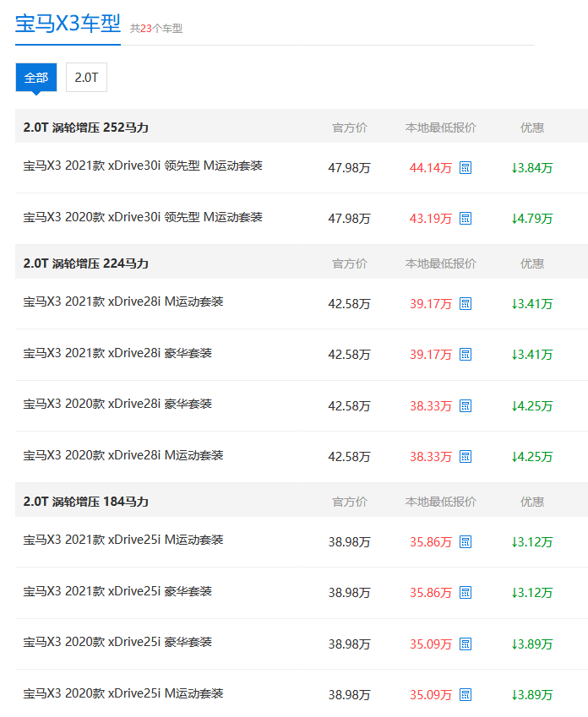Click 宝马X3 2020款 xDrive25i M运动套装 model name
Viewport: 588px width, 717px height.
pos(123,693)
